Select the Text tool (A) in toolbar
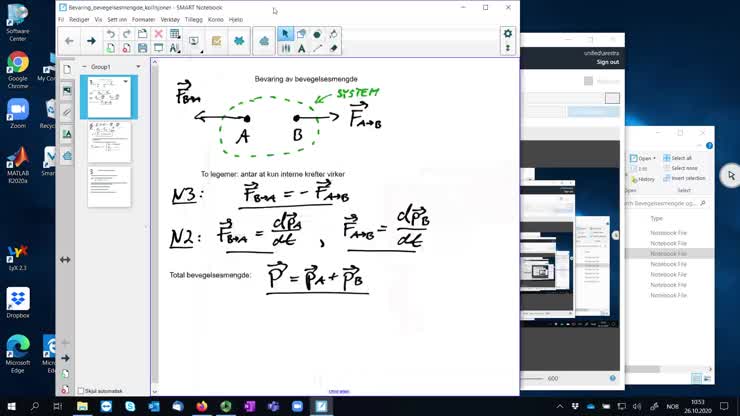Image resolution: width=740 pixels, height=416 pixels. pyautogui.click(x=301, y=48)
